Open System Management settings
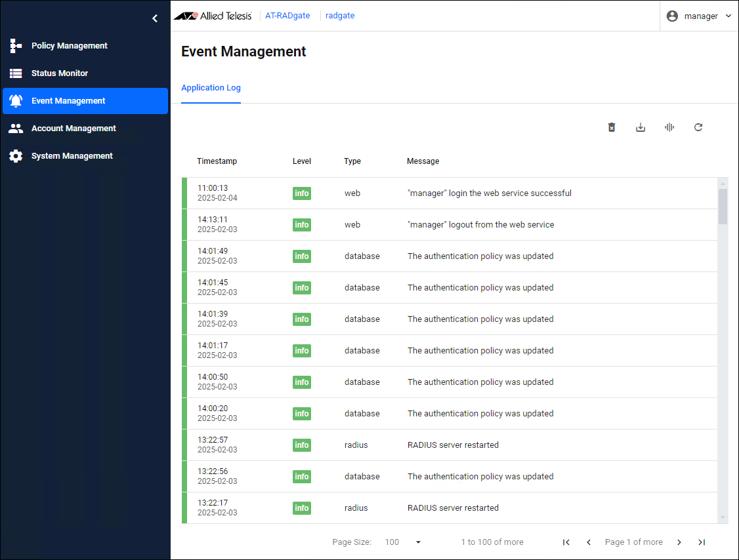This screenshot has height=560, width=739. pos(72,156)
